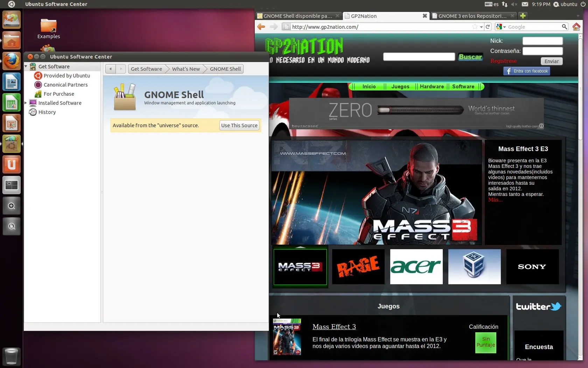Open the sound volume indicator

(514, 4)
